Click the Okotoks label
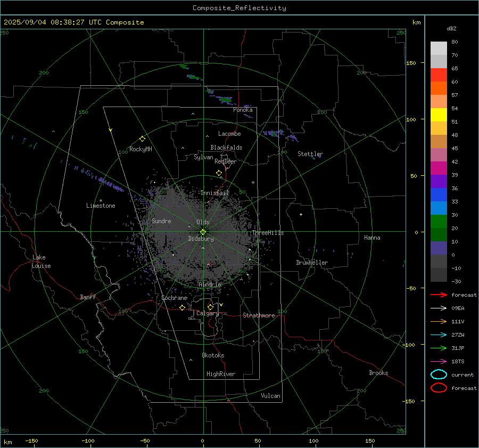Image resolution: width=479 pixels, height=448 pixels. [x=213, y=355]
